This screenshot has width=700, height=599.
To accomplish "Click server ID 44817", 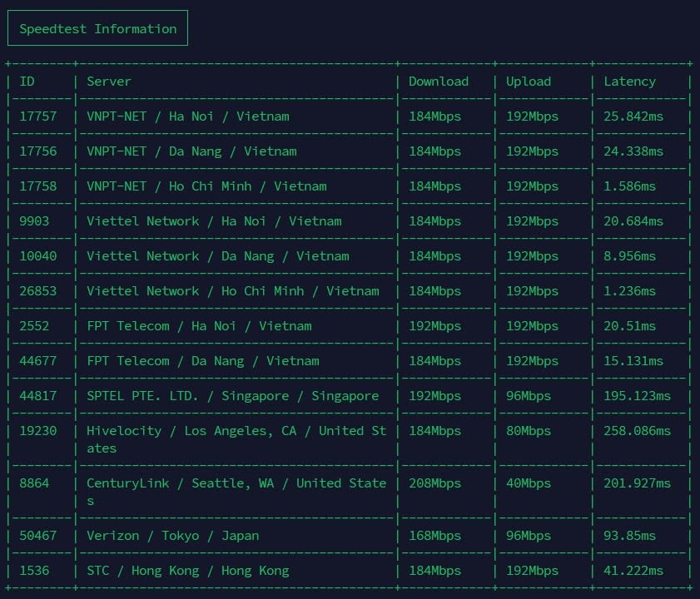I will click(x=38, y=396).
